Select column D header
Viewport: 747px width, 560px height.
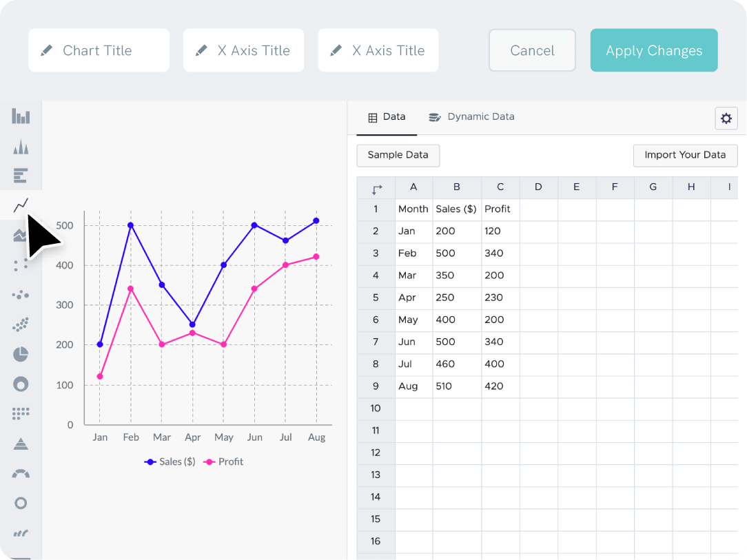click(x=538, y=187)
